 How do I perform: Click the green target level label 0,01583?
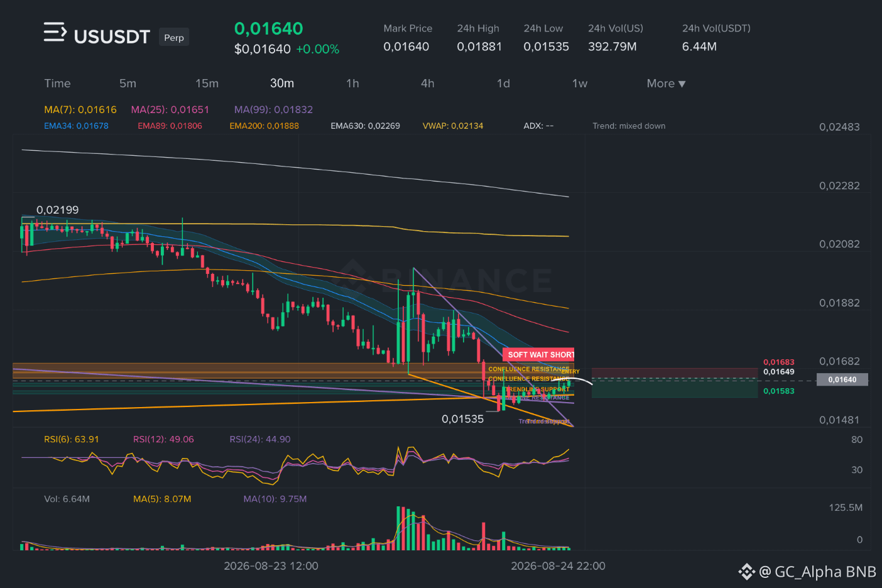click(x=779, y=391)
